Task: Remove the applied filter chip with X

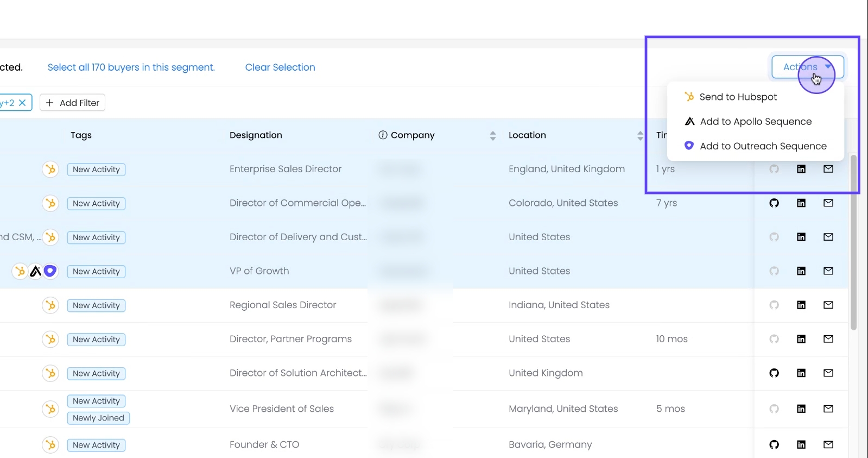Action: point(22,103)
